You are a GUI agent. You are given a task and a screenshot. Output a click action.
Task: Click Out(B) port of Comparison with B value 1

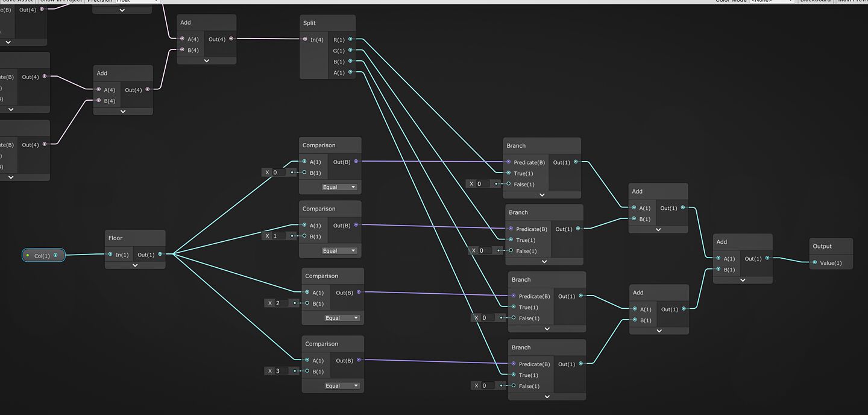point(356,225)
